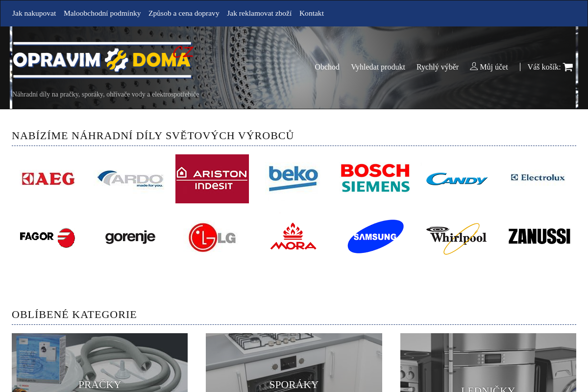This screenshot has height=392, width=588.
Task: Click the Nabízíme náhradní díly heading
Action: click(153, 136)
